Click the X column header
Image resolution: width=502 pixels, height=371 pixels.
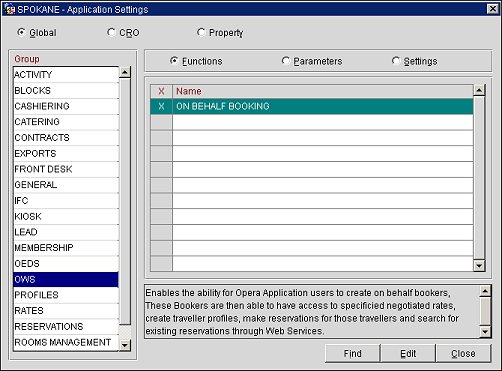[x=161, y=91]
